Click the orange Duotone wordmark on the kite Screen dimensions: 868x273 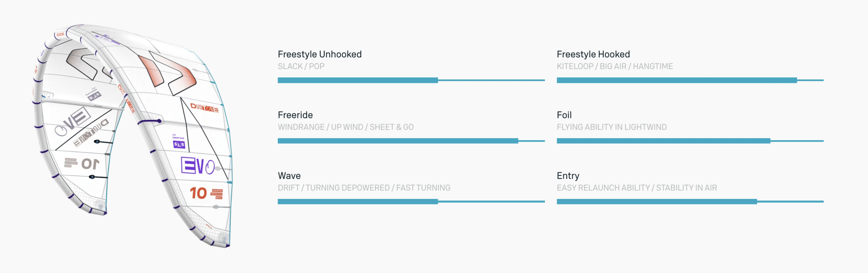204,108
